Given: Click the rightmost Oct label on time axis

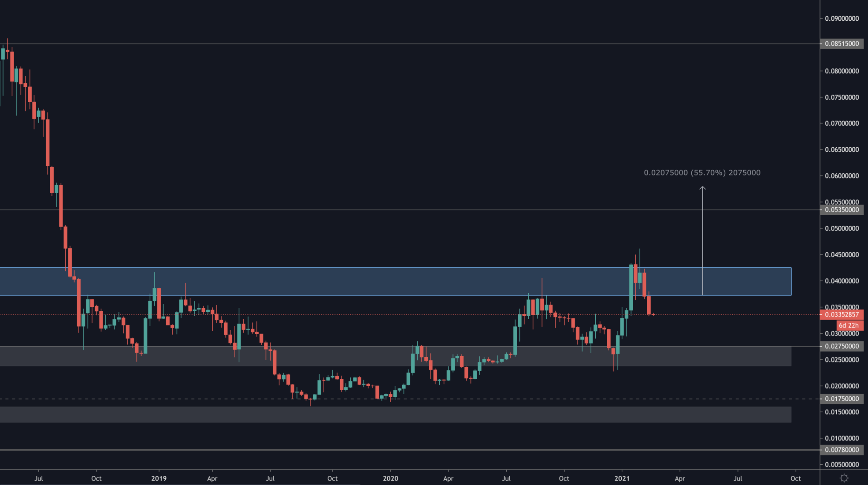Looking at the screenshot, I should point(795,478).
